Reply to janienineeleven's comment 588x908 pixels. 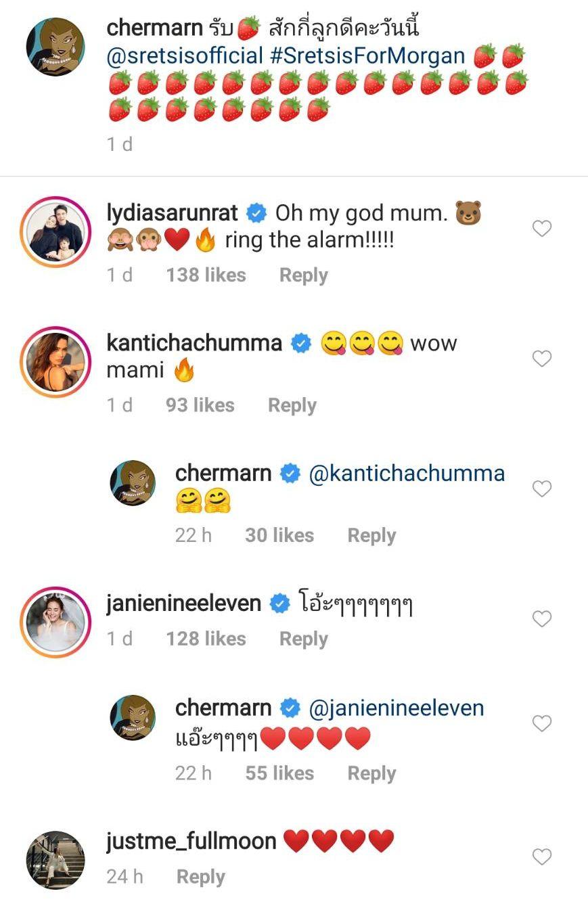[x=304, y=639]
